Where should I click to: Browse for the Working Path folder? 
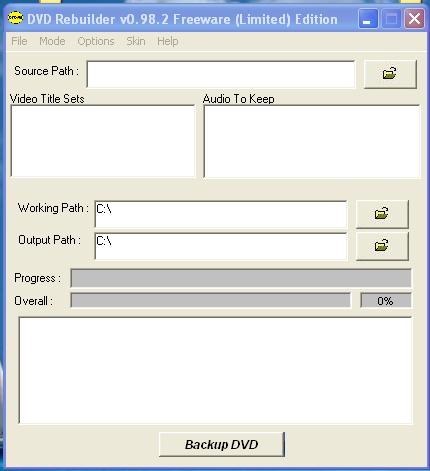coord(382,214)
